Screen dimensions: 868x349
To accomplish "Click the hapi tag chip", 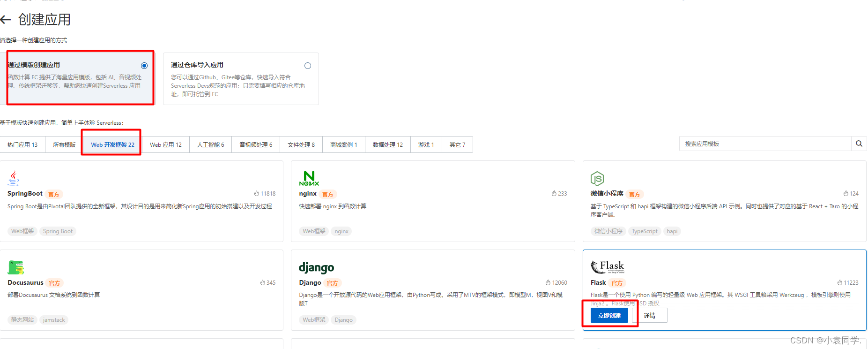I will (672, 231).
